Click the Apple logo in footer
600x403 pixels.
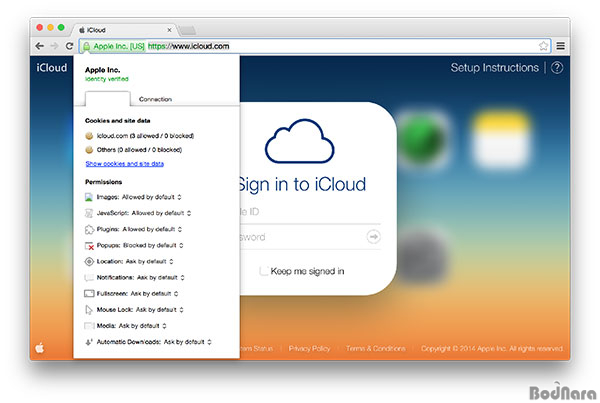[40, 348]
